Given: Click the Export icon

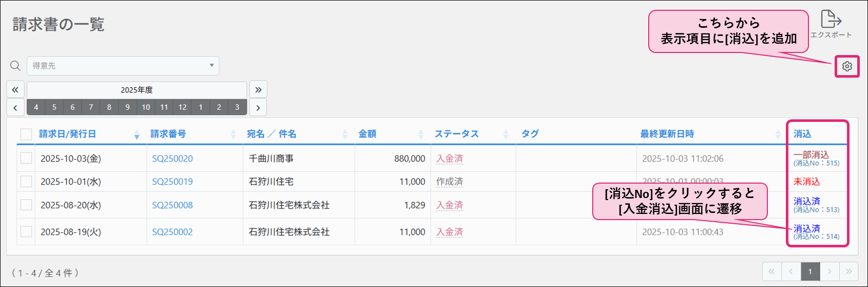Looking at the screenshot, I should coord(831,20).
